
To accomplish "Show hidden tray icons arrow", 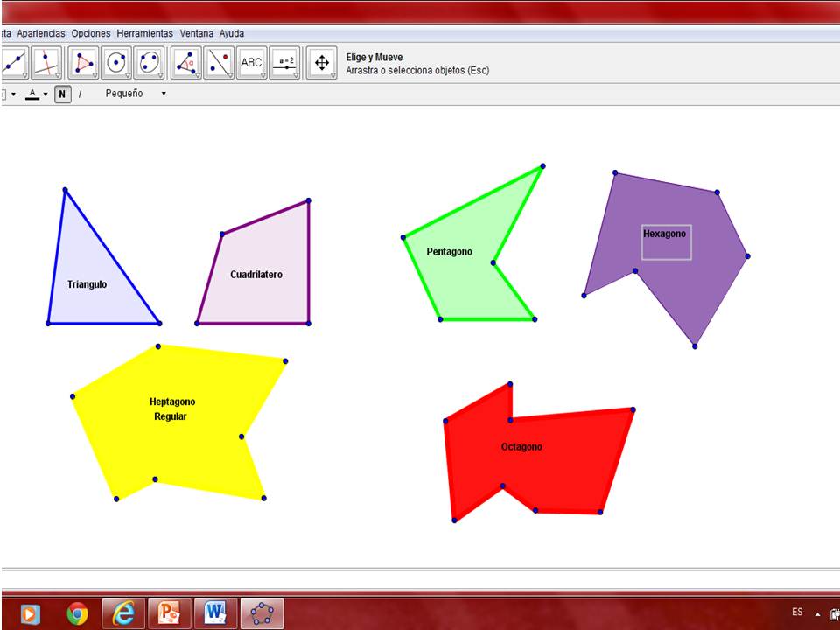I will coord(817,614).
